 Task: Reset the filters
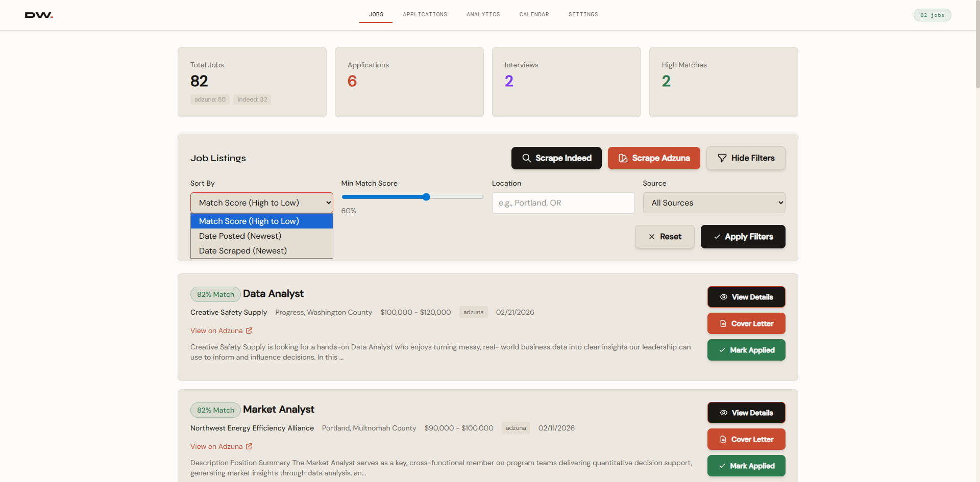pos(665,237)
